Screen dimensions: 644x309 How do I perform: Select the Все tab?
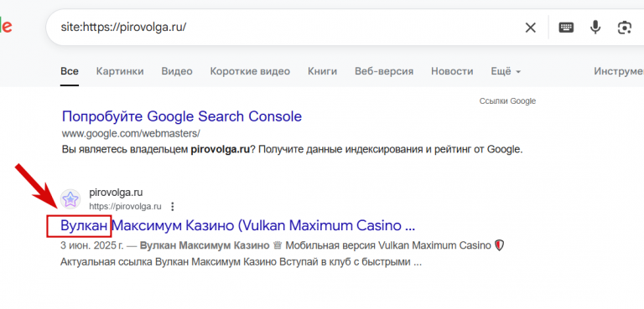point(70,71)
